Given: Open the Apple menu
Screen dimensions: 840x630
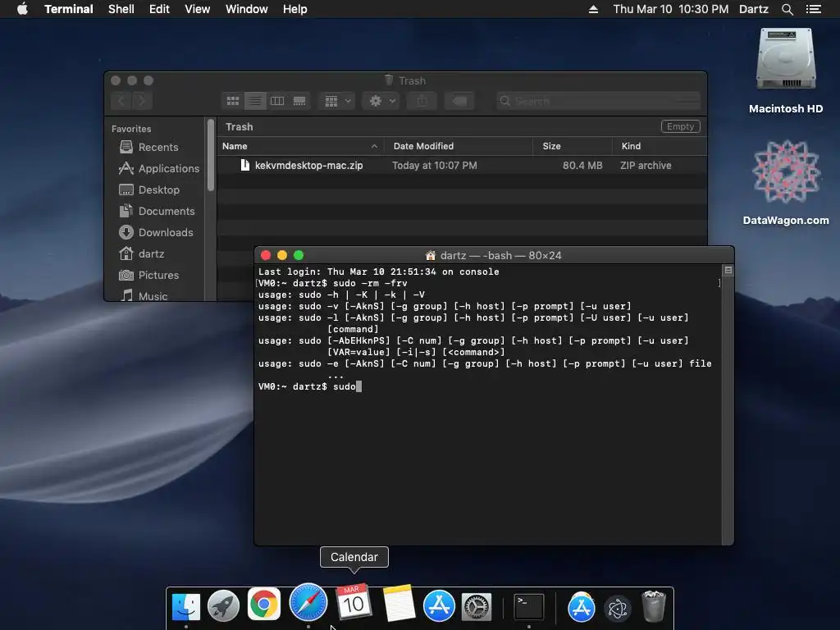Looking at the screenshot, I should pos(22,9).
